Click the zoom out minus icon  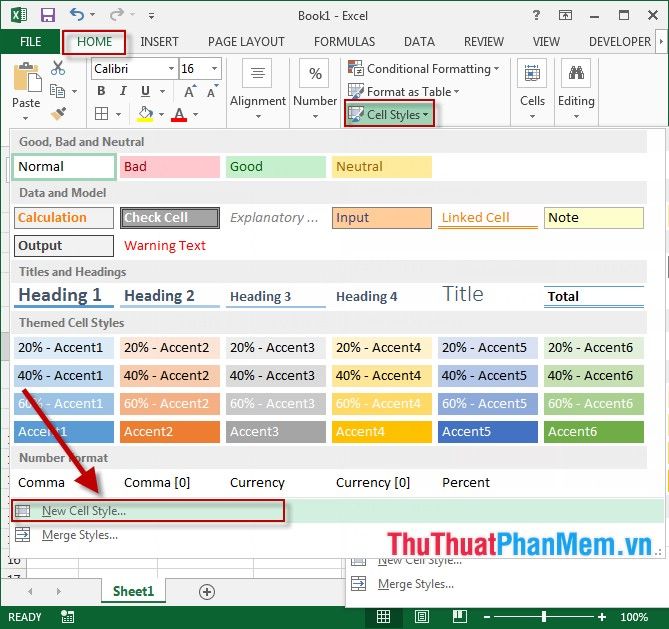pos(487,617)
